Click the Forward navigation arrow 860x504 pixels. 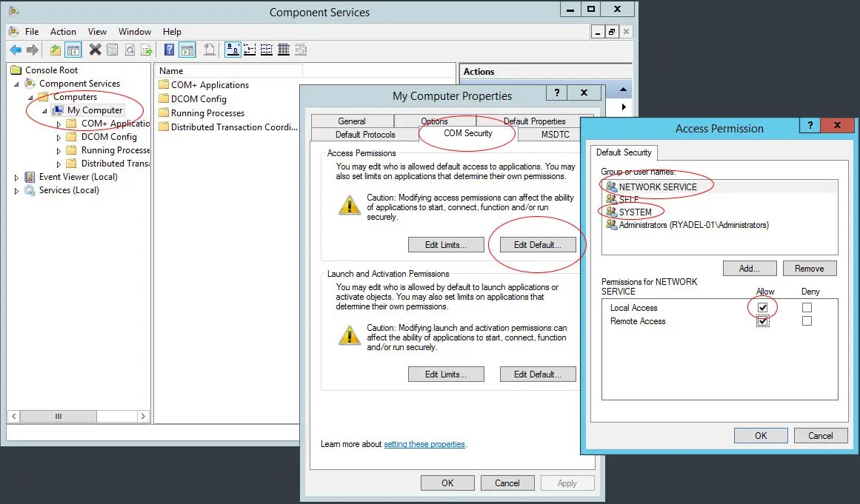coord(33,49)
